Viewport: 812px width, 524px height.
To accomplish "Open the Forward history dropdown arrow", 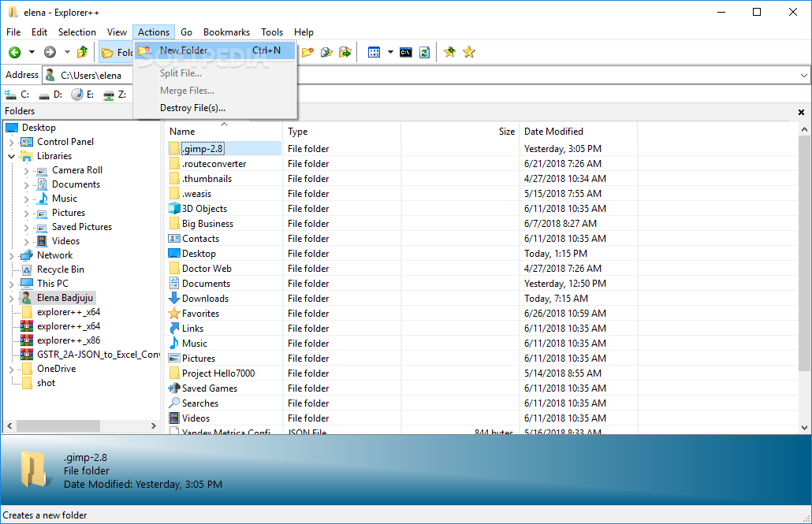I will coord(67,52).
